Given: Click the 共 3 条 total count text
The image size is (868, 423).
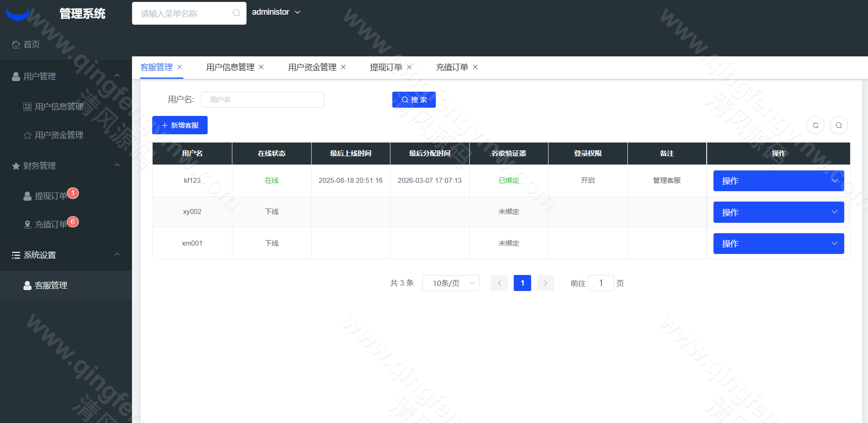Looking at the screenshot, I should (402, 283).
